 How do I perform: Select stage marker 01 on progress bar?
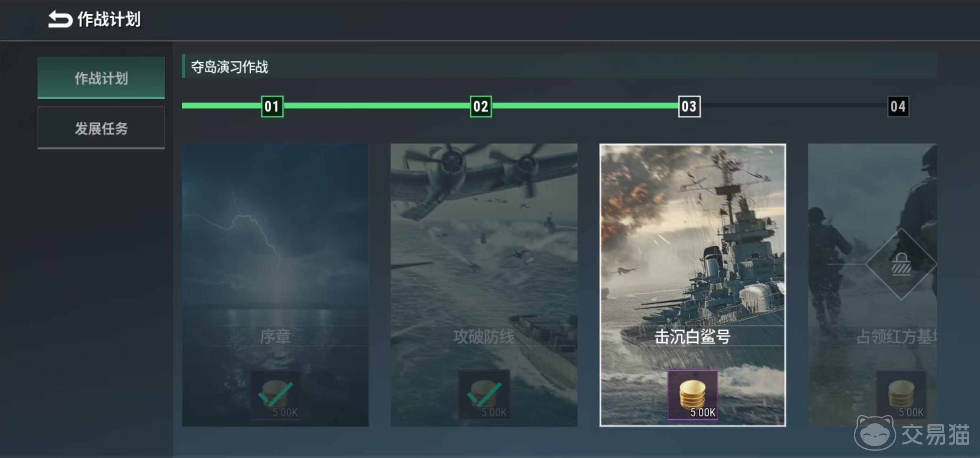point(272,106)
